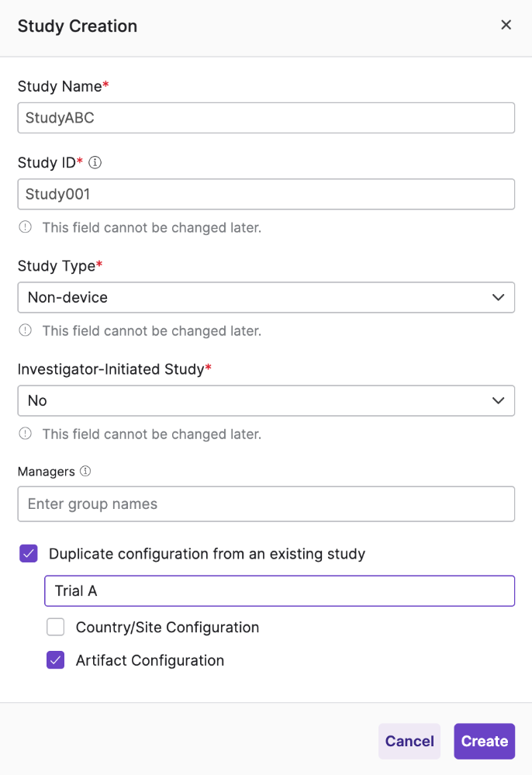Click the Create button
The width and height of the screenshot is (532, 775).
coord(484,741)
